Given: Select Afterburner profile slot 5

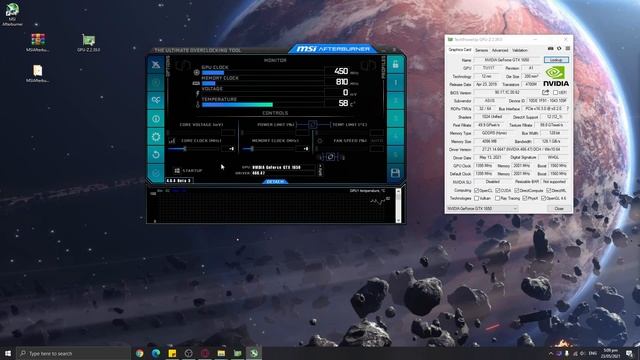Looking at the screenshot, I should coord(395,155).
